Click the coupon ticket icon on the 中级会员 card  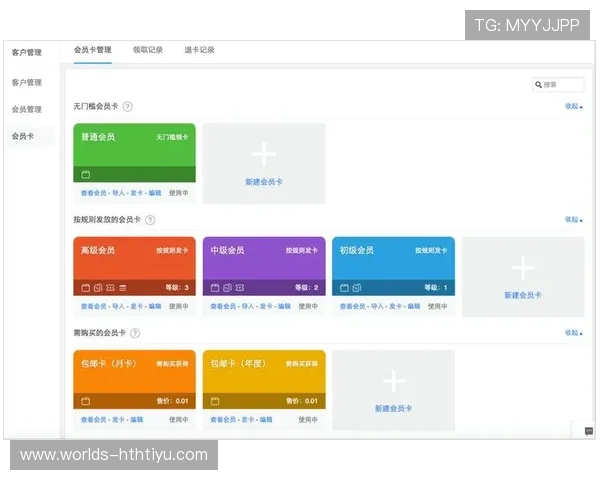click(240, 288)
